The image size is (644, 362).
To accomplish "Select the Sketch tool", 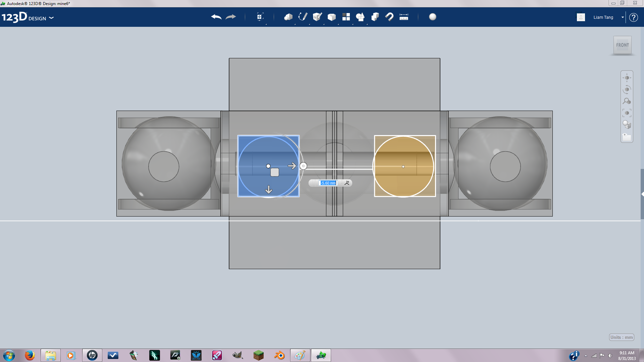I will click(x=303, y=17).
